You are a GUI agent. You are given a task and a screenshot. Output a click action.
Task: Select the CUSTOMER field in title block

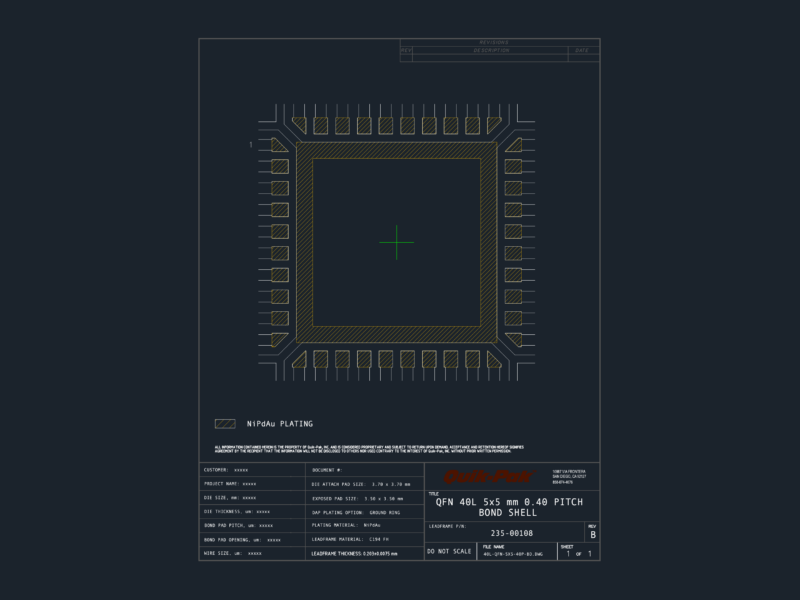252,469
